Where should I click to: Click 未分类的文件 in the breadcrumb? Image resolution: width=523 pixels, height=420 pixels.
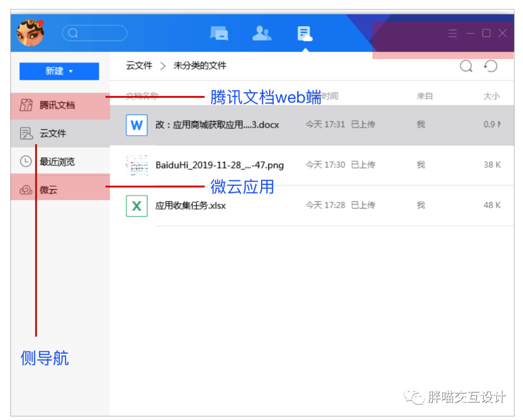tap(200, 66)
